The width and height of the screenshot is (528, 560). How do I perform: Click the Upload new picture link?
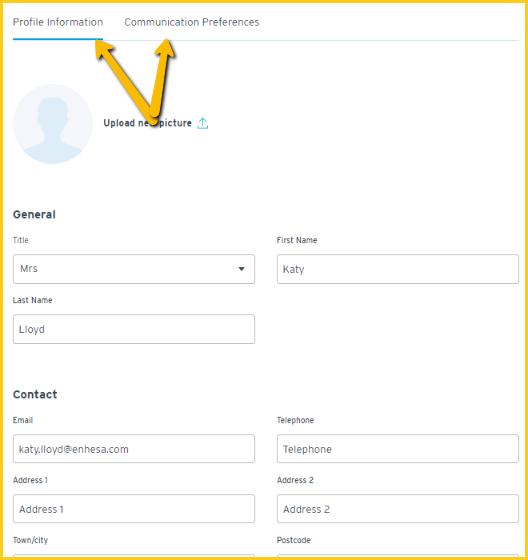(147, 123)
